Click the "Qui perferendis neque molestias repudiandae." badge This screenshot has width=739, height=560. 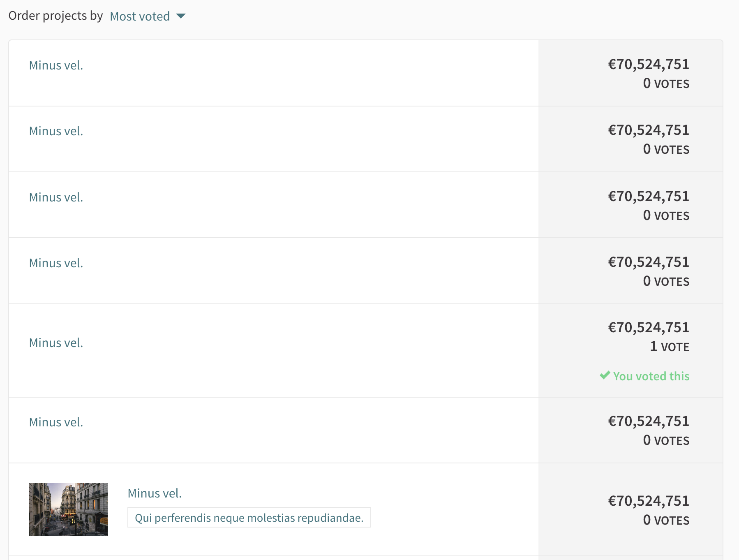(x=249, y=518)
